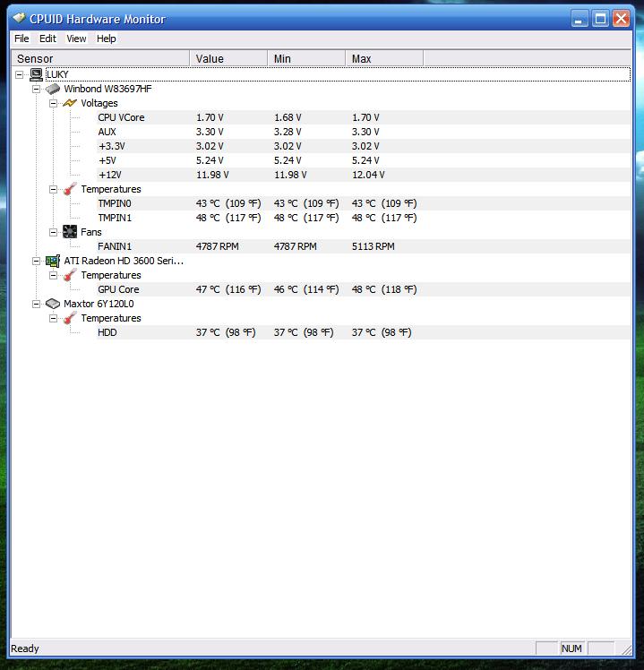Collapse the Maxtor Temperatures group
Viewport: 644px width, 670px height.
[x=53, y=318]
